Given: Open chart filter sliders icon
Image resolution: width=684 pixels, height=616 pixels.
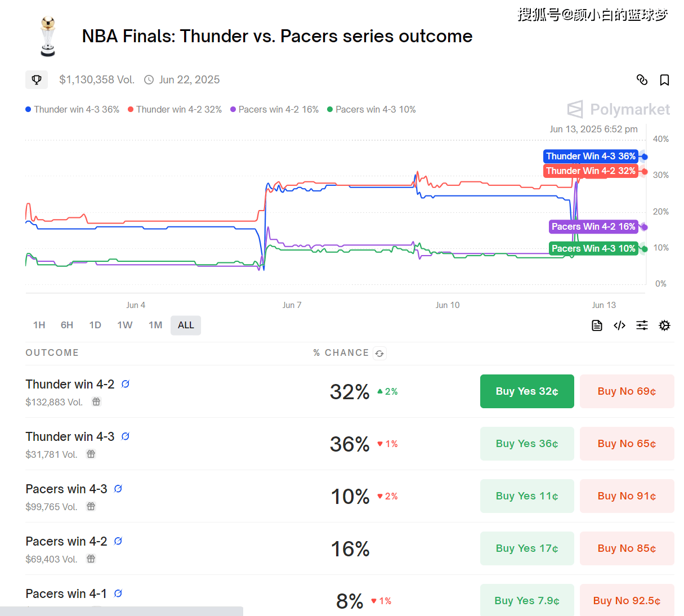Looking at the screenshot, I should [x=642, y=325].
